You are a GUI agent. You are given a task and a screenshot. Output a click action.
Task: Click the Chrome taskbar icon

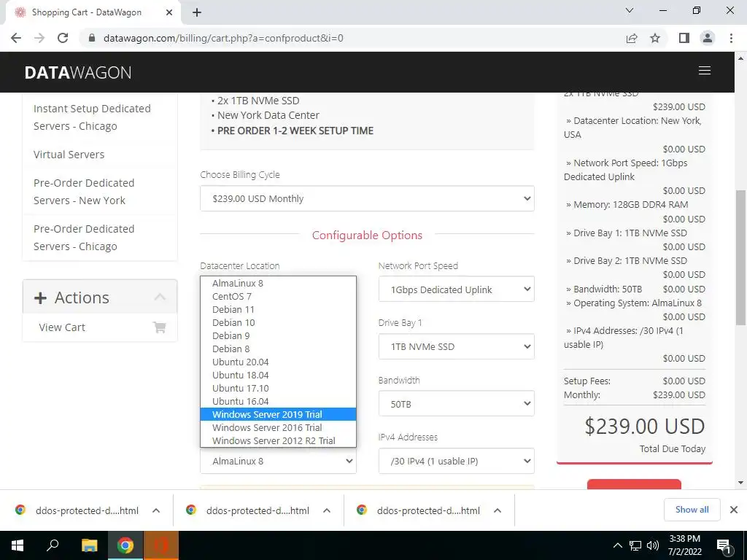pos(125,545)
